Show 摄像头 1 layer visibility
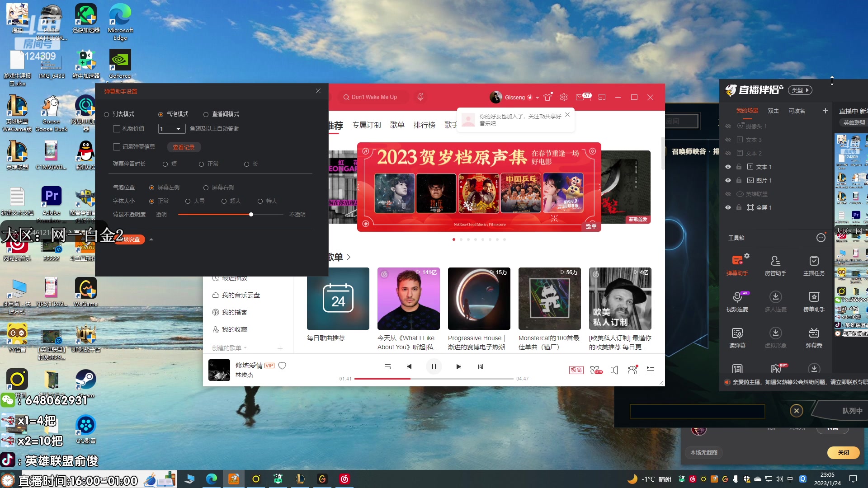 (728, 126)
